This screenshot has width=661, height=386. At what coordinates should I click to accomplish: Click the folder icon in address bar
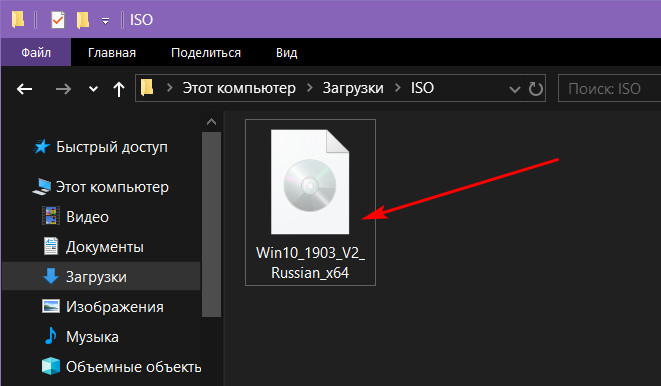[x=147, y=88]
